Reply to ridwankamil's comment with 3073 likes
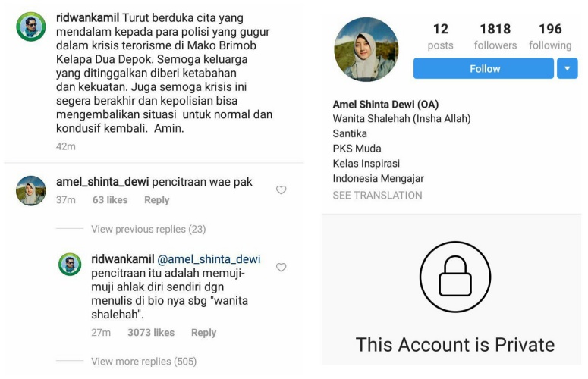The width and height of the screenshot is (588, 379). [203, 333]
